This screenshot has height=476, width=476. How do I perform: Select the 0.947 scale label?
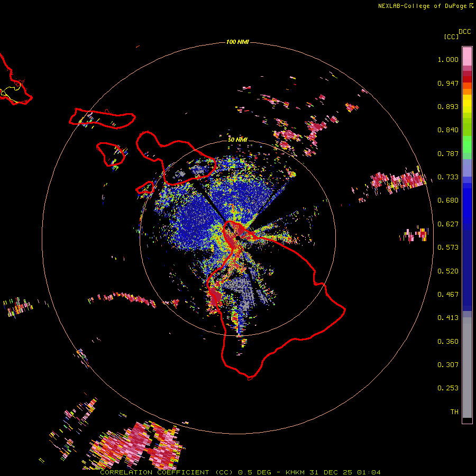[x=448, y=83]
